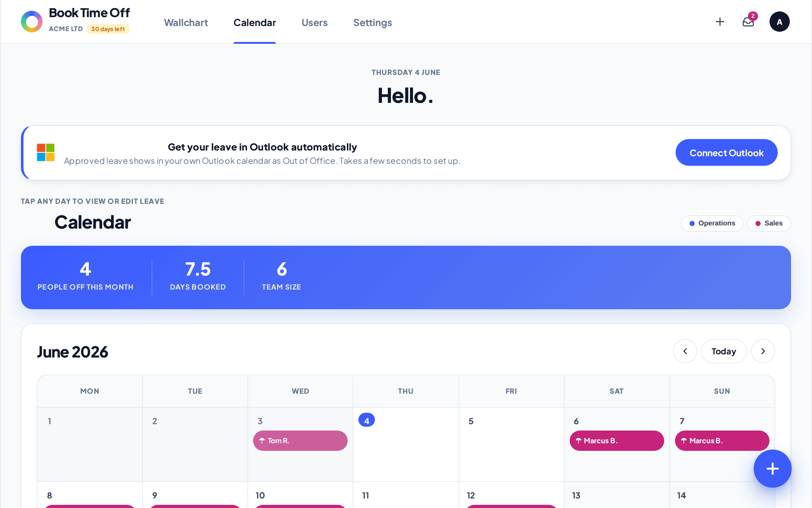This screenshot has width=812, height=508.
Task: Open Marcus B. leave on Sunday June 7
Action: click(722, 440)
